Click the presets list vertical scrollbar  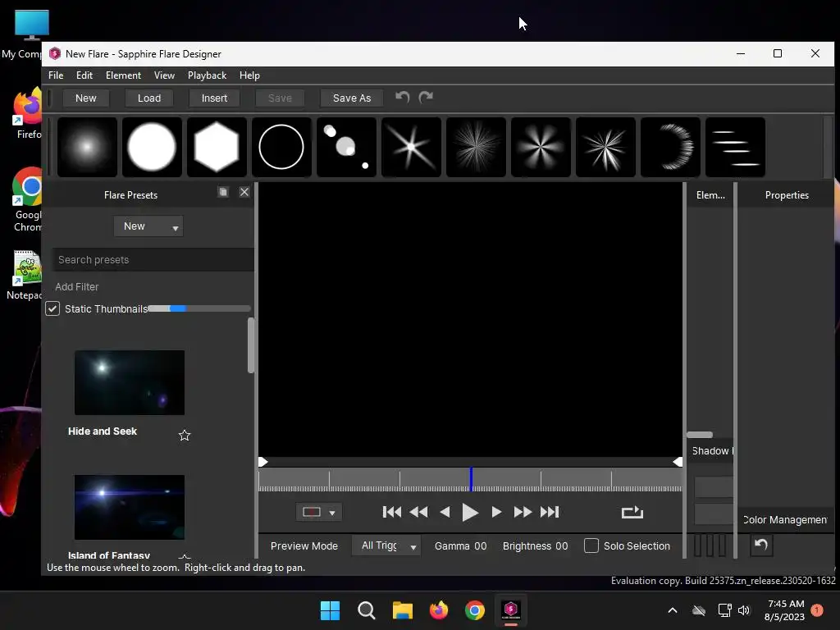[x=251, y=345]
